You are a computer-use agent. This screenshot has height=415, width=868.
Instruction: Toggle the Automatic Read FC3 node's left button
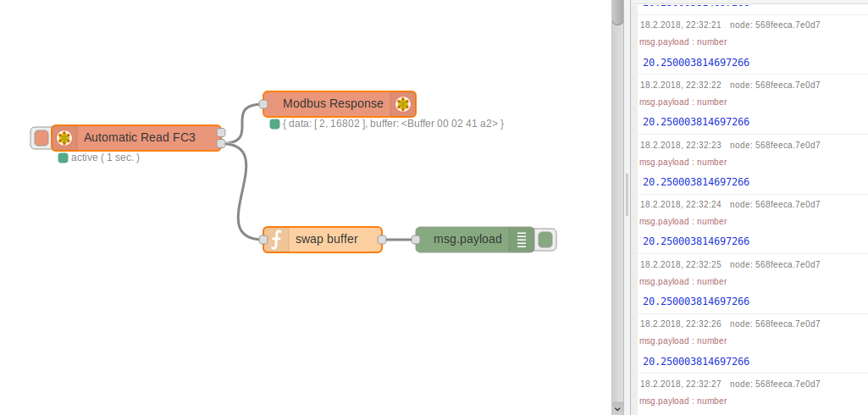41,138
